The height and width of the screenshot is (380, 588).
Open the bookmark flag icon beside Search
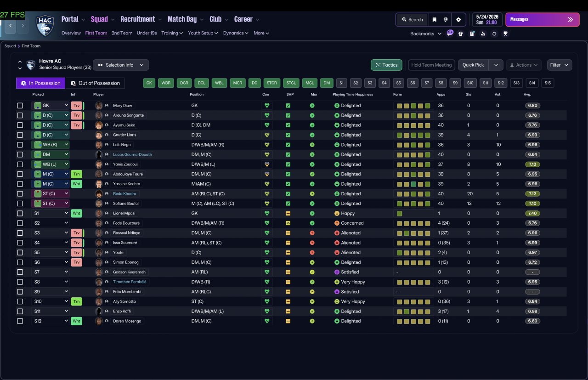pyautogui.click(x=434, y=20)
